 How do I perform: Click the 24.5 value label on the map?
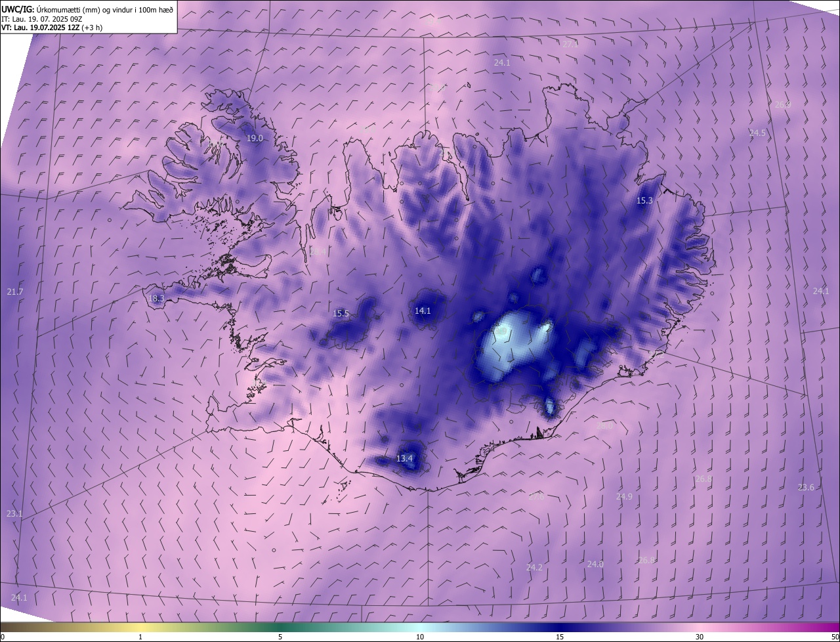(757, 133)
